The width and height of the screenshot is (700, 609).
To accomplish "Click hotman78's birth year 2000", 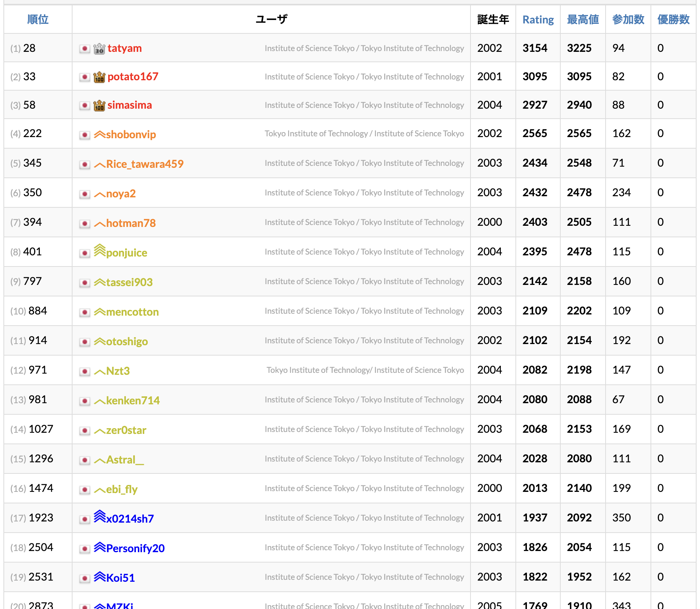I will [x=489, y=222].
